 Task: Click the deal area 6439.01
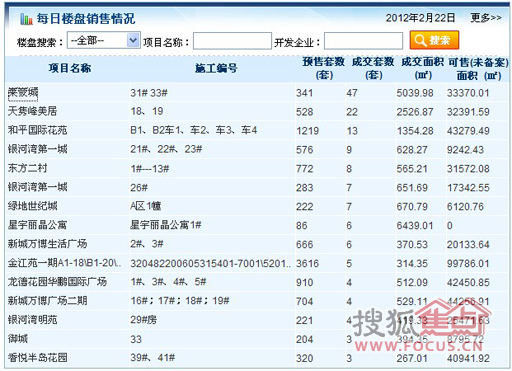coord(415,226)
